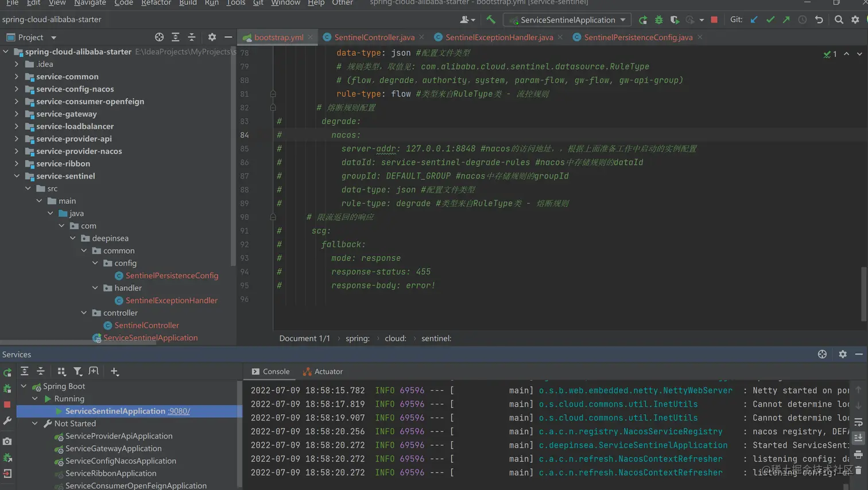The image size is (868, 490).
Task: Open the Console tab
Action: tap(270, 371)
